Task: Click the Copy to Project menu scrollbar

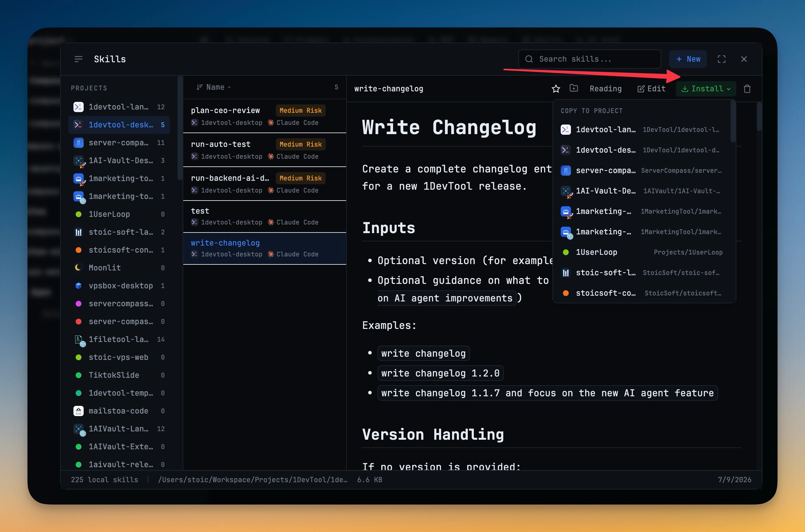Action: point(733,121)
